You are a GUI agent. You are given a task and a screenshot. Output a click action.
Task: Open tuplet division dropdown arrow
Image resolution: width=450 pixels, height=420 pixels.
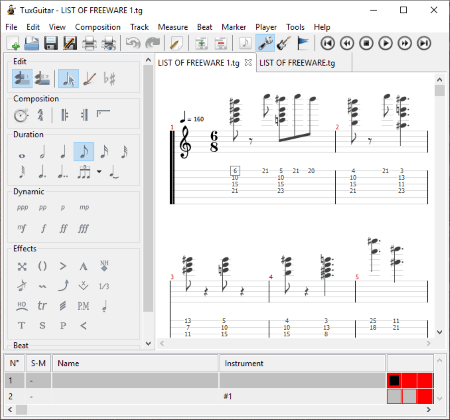[99, 172]
